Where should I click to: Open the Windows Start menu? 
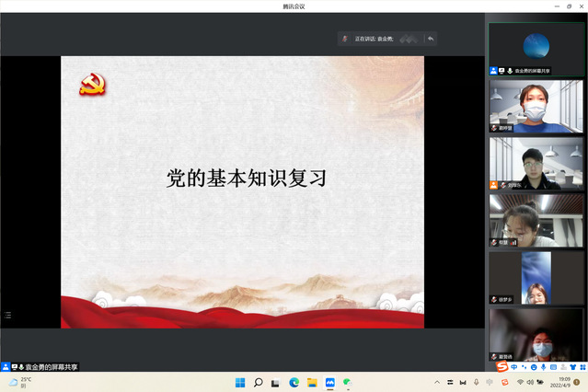pyautogui.click(x=240, y=383)
